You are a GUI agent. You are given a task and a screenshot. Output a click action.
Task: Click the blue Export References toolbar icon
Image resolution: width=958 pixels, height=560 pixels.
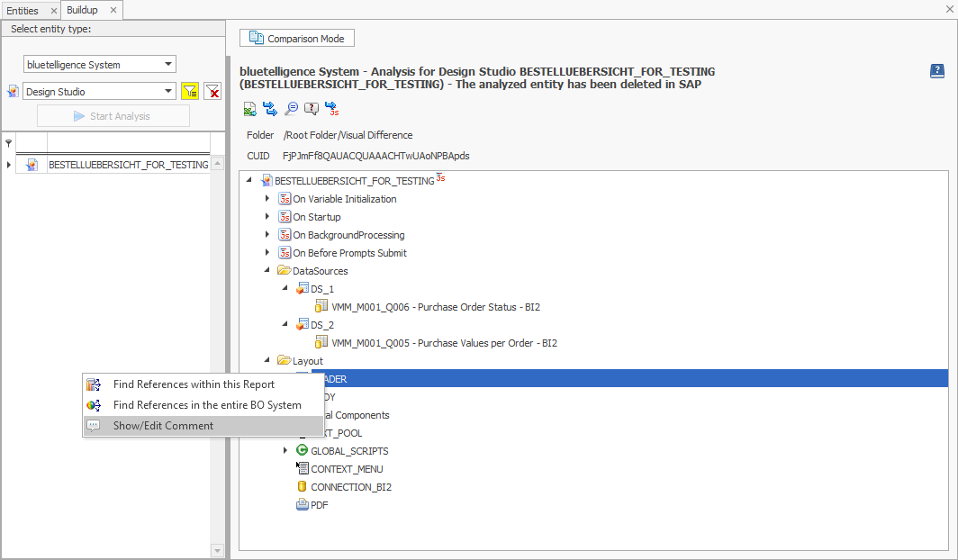269,108
